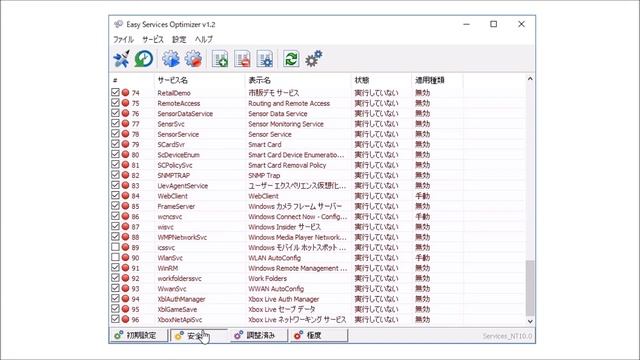Click the edit service list icon (blue gear)
Image resolution: width=640 pixels, height=360 pixels.
[x=265, y=59]
